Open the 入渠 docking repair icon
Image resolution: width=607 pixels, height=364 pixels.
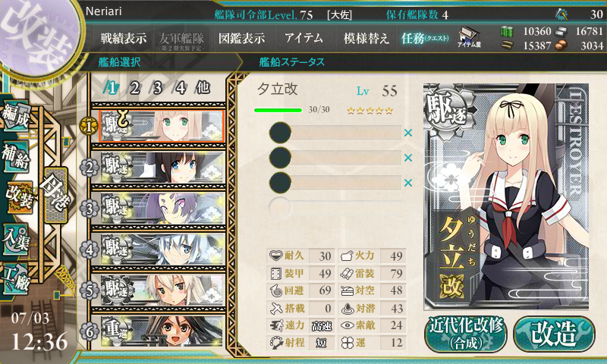[15, 240]
